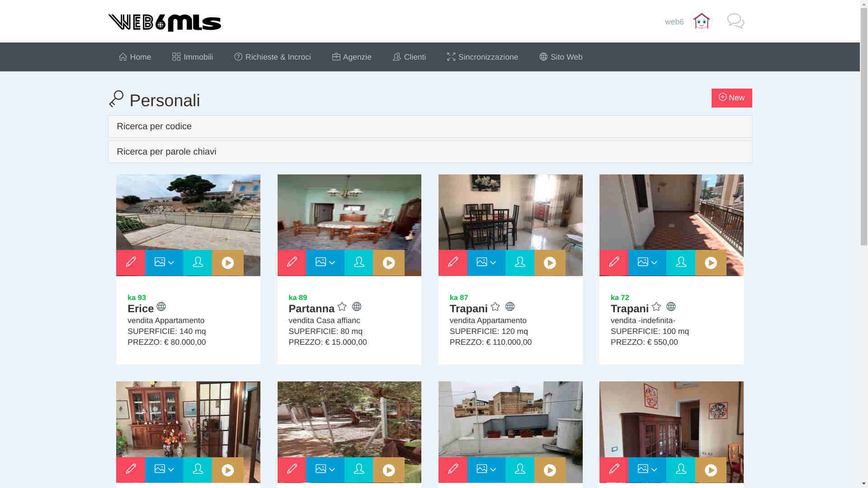Image resolution: width=868 pixels, height=488 pixels.
Task: Open the Immobili menu
Action: pos(193,57)
